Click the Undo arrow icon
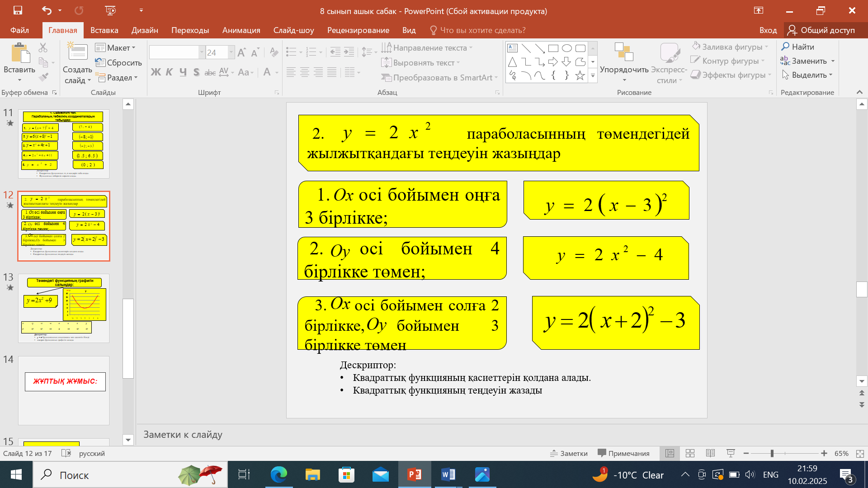The image size is (868, 488). click(x=47, y=10)
